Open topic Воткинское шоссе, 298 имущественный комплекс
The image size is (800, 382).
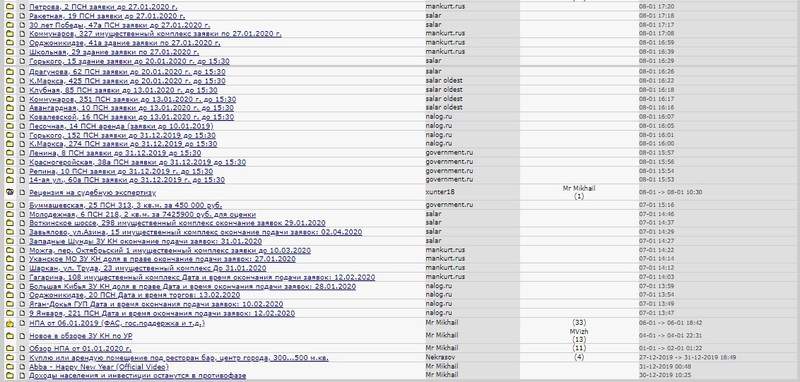click(177, 223)
